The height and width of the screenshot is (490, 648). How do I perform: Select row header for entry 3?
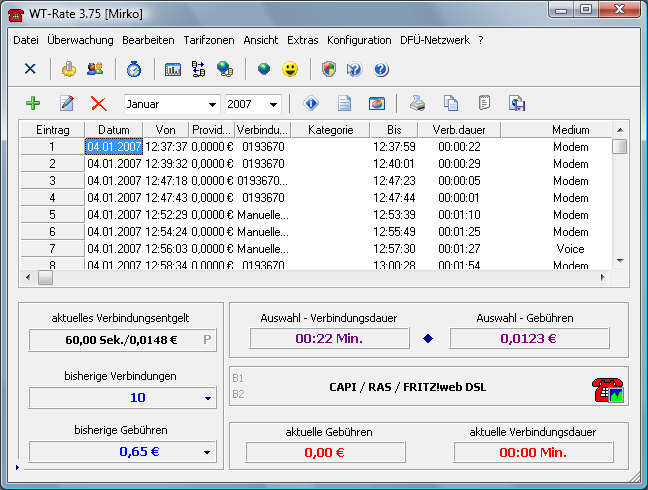coord(52,181)
